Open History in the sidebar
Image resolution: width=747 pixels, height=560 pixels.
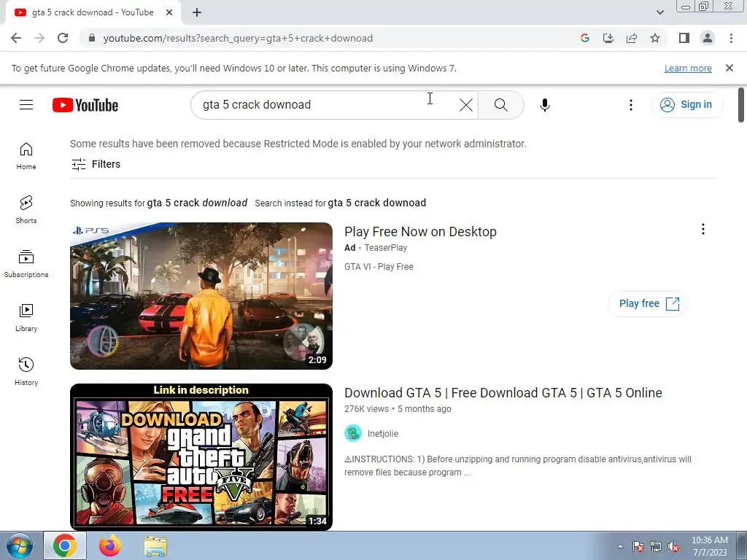tap(26, 372)
